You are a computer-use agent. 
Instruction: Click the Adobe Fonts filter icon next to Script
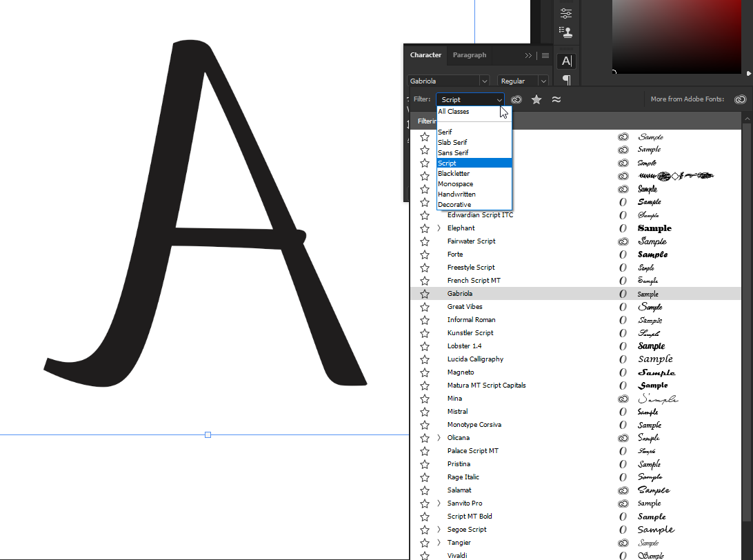pyautogui.click(x=516, y=99)
